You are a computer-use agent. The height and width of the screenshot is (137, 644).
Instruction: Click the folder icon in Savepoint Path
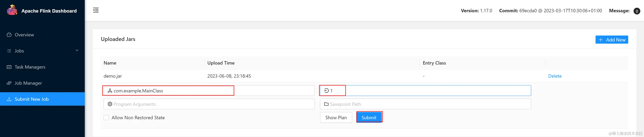326,104
